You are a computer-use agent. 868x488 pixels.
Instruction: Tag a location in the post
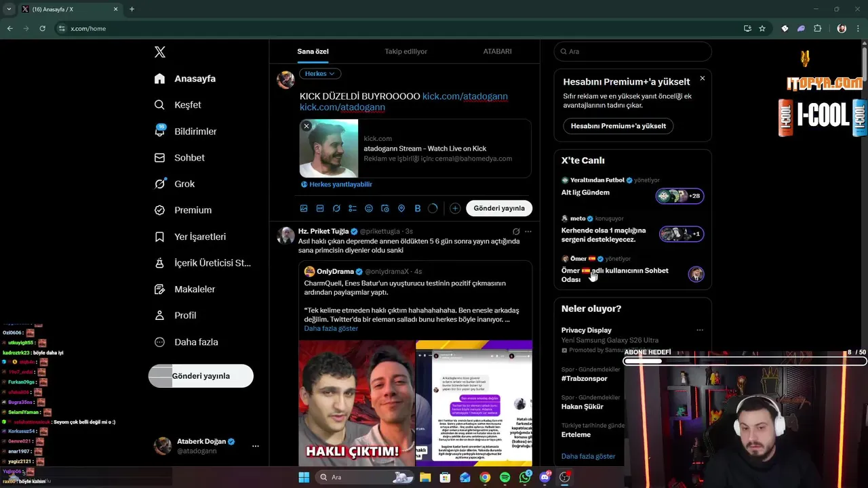(x=401, y=208)
